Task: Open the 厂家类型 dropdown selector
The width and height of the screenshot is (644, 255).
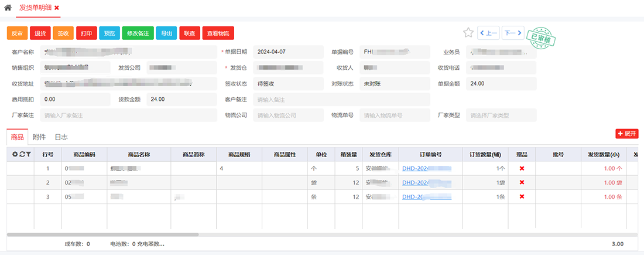Action: pos(501,115)
